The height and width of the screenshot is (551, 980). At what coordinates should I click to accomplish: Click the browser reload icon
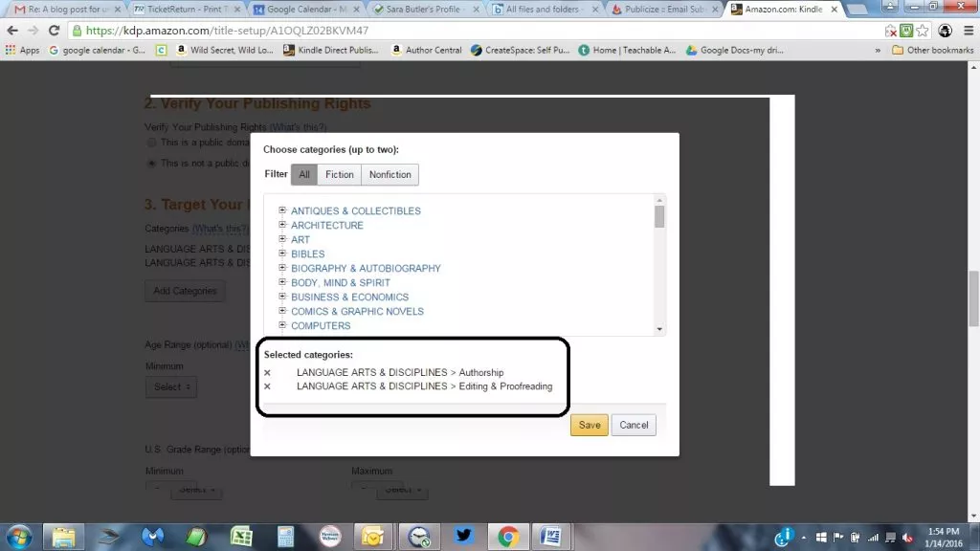point(54,31)
